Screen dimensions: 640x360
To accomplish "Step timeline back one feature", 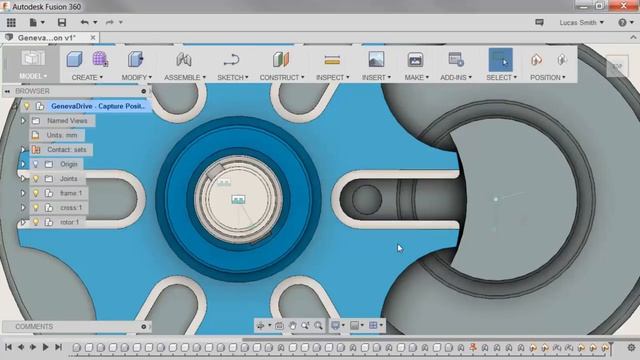I will tap(20, 347).
